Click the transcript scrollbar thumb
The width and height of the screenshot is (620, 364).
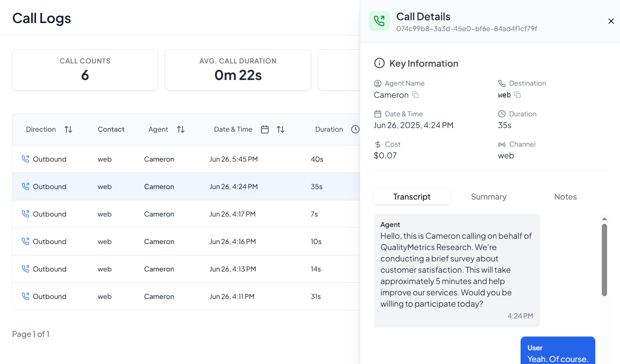point(604,260)
